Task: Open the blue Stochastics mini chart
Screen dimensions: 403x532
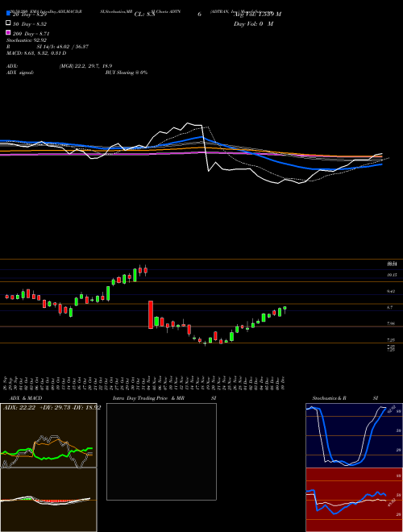Action: tap(354, 435)
